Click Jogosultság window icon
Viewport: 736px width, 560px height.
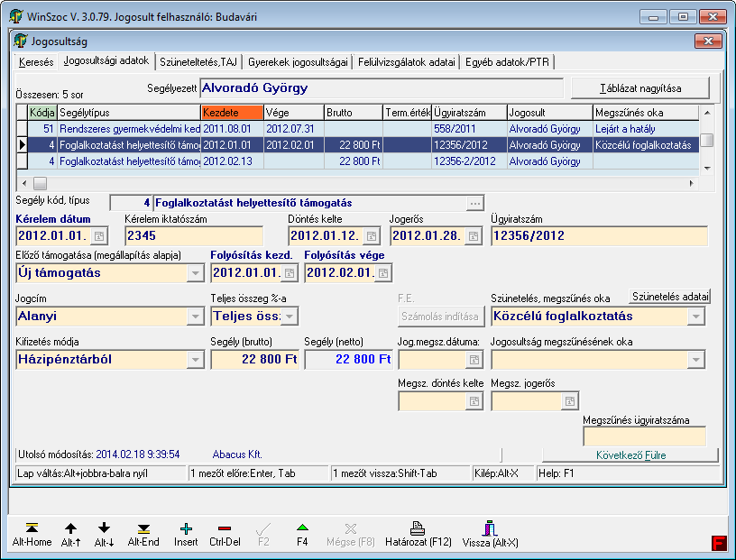pos(20,41)
